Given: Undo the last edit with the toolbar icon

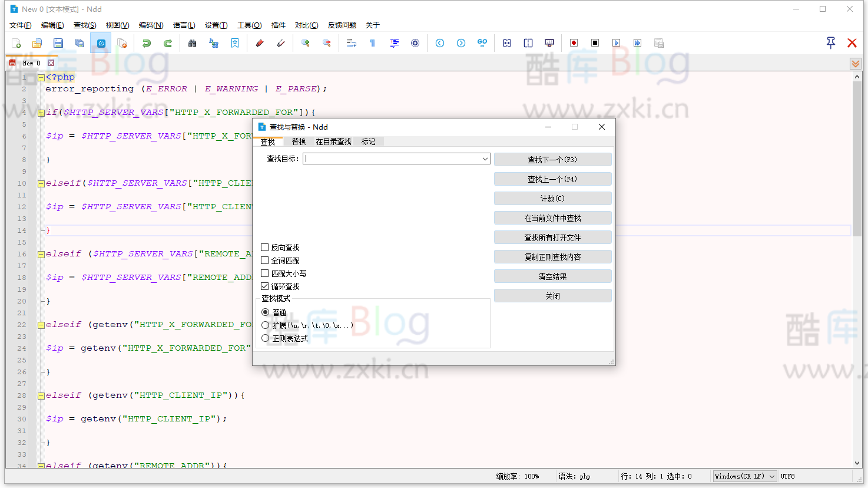Looking at the screenshot, I should point(146,42).
